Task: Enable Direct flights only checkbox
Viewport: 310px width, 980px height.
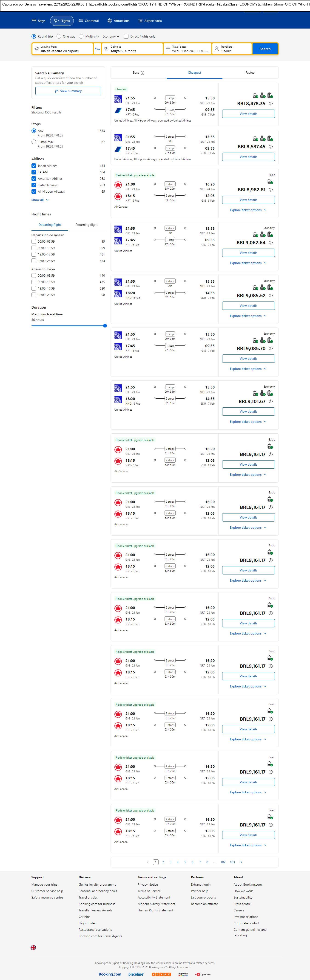Action: 126,37
